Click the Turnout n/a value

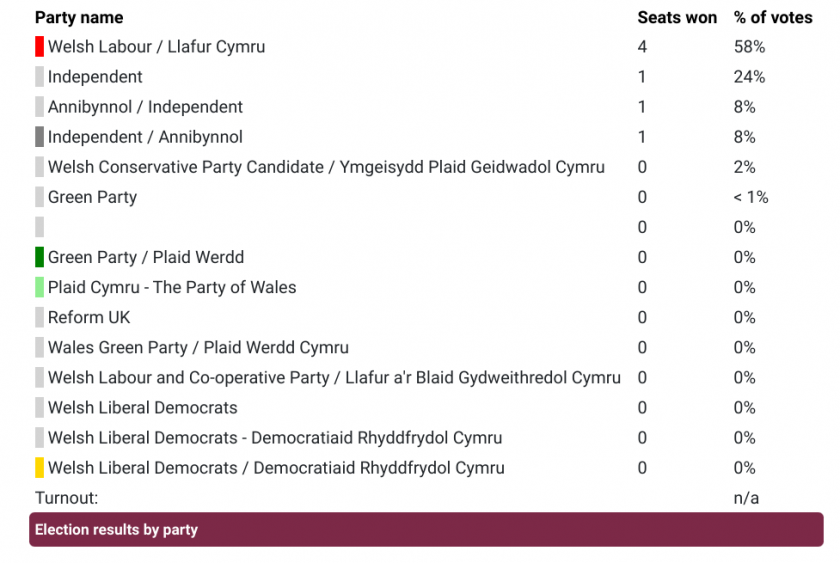click(x=746, y=498)
